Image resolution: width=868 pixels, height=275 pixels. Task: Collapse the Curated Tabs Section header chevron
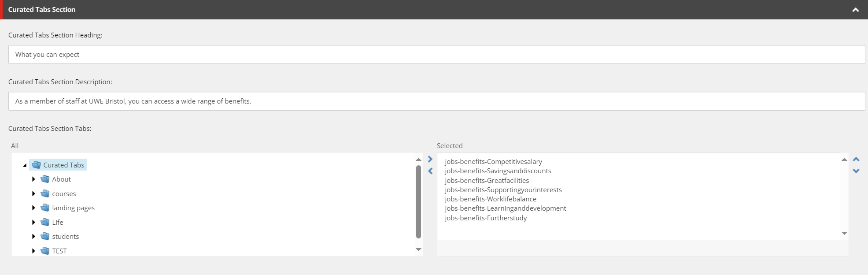855,10
